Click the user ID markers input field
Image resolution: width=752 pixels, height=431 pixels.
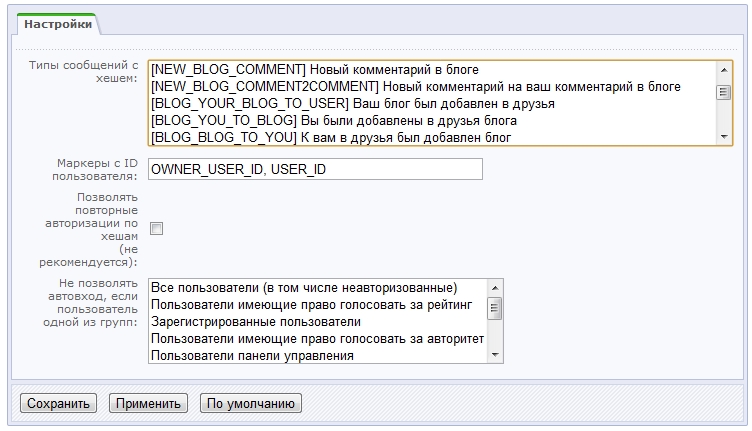(314, 169)
